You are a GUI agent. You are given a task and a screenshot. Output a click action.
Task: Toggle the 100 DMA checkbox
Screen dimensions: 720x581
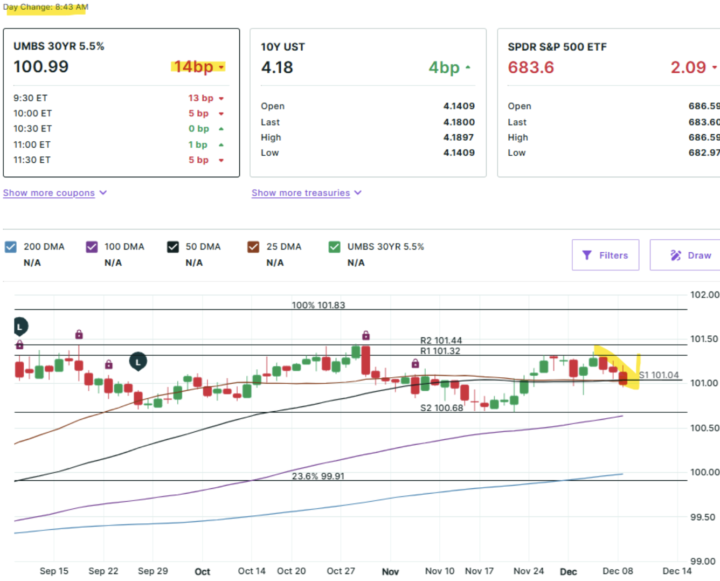click(x=92, y=247)
